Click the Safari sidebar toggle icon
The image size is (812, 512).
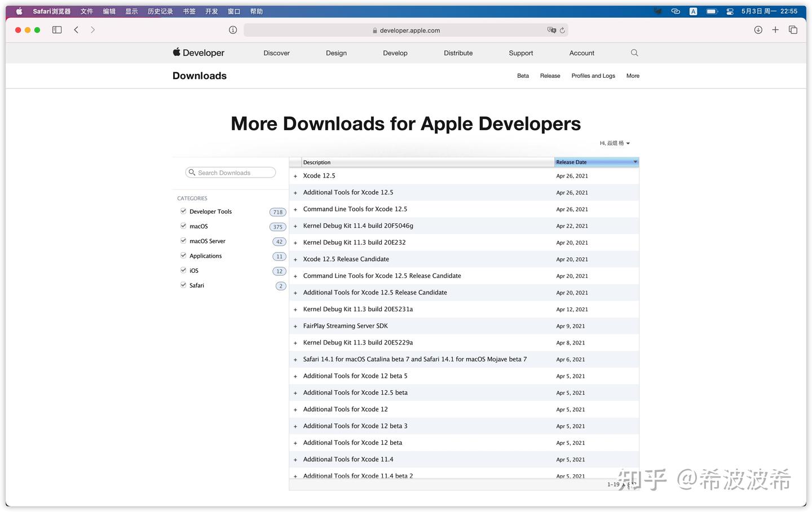point(56,30)
